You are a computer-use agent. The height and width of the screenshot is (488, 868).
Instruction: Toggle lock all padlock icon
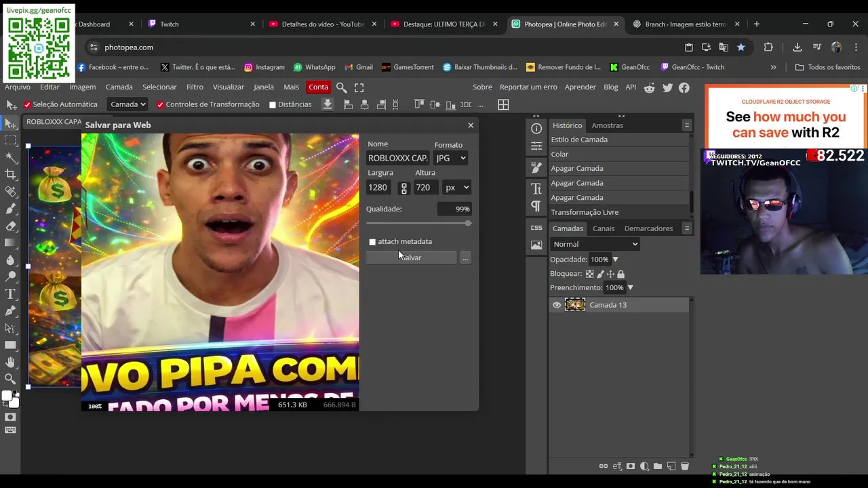(620, 274)
